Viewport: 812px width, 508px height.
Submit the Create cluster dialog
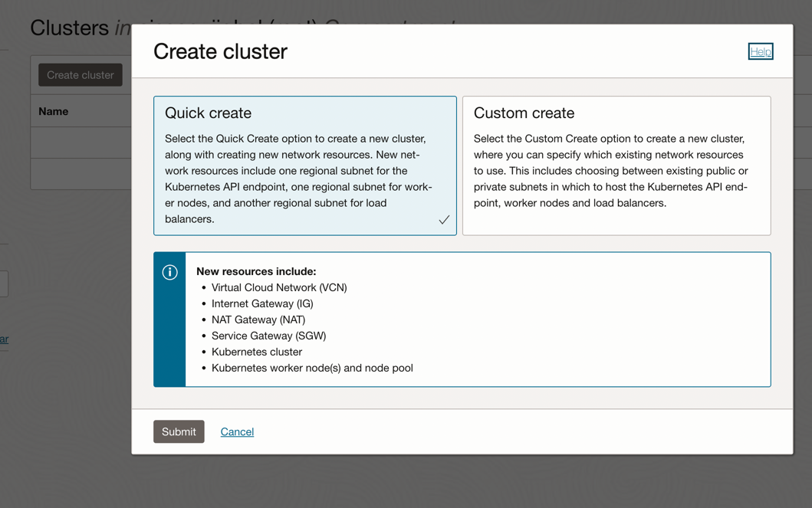click(179, 431)
